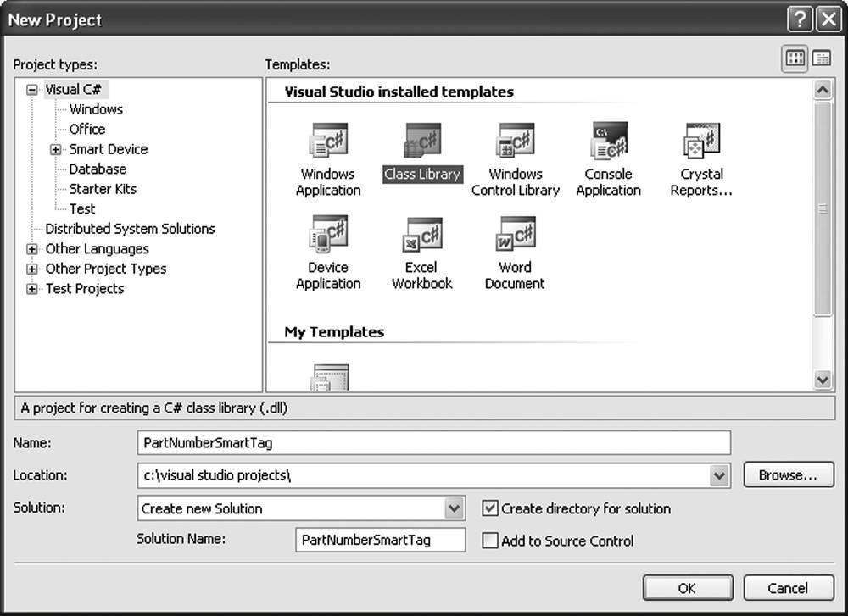
Task: Open the Location dropdown arrow
Action: [719, 475]
